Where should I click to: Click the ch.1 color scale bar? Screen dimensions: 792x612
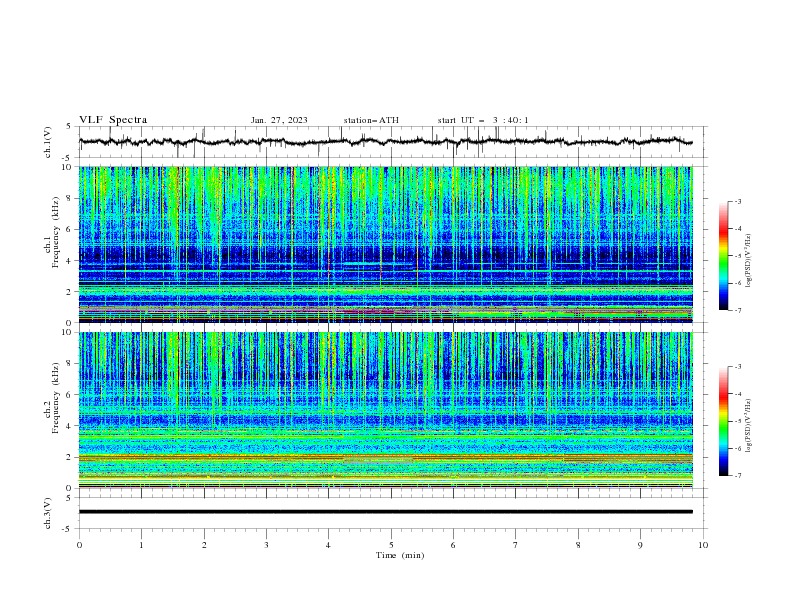click(x=723, y=256)
